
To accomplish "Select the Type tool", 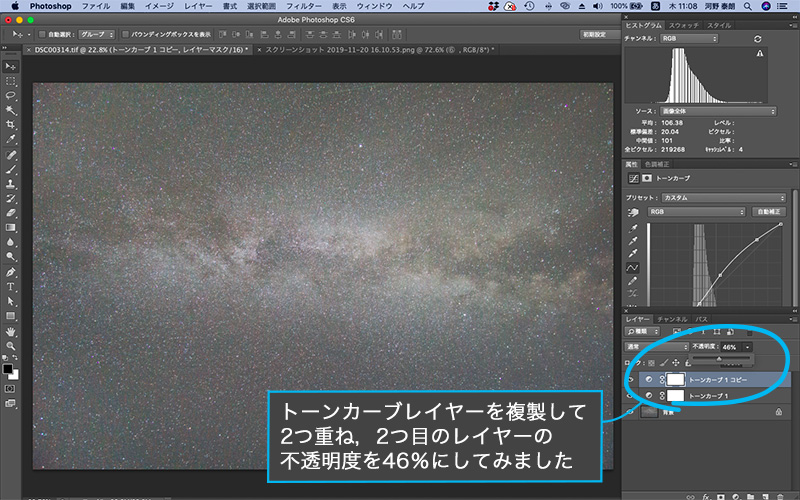I will pyautogui.click(x=10, y=287).
